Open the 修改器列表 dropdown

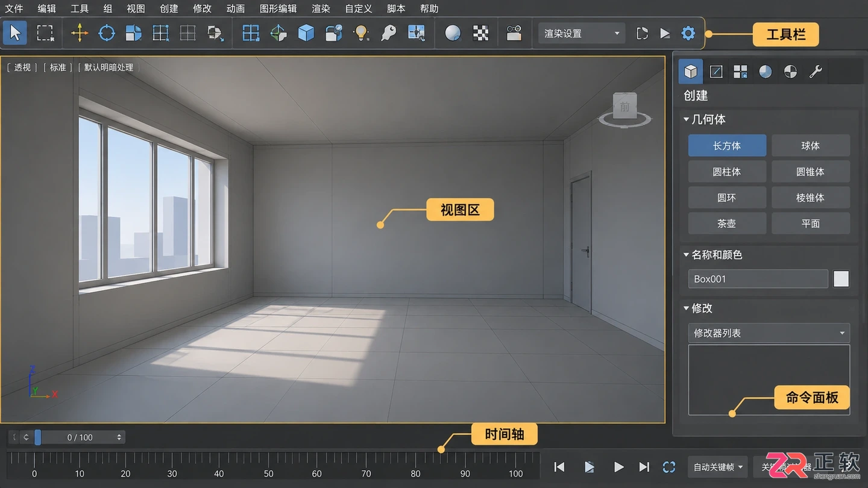click(x=769, y=333)
